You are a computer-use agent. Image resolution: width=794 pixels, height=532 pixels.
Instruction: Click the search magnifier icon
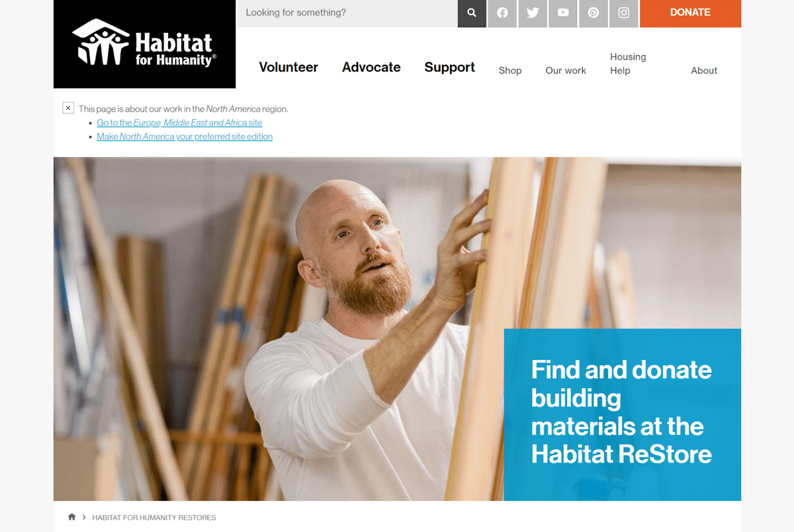(x=472, y=13)
